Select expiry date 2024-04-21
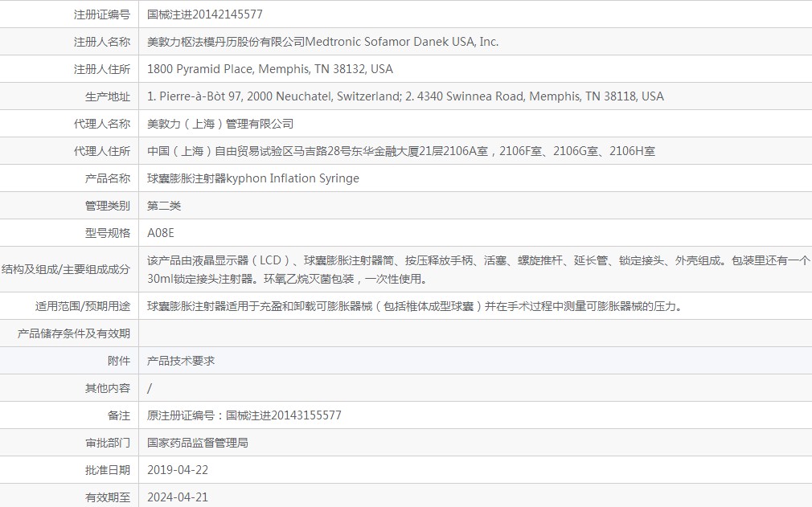Viewport: 812px width, 507px height. tap(178, 497)
